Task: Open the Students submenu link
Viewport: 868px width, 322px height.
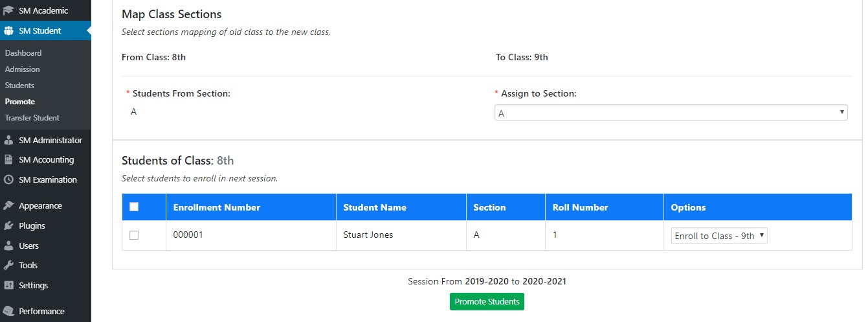Action: coord(20,86)
